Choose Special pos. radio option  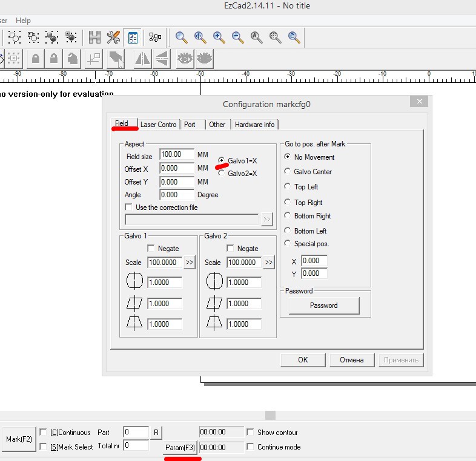tap(287, 243)
